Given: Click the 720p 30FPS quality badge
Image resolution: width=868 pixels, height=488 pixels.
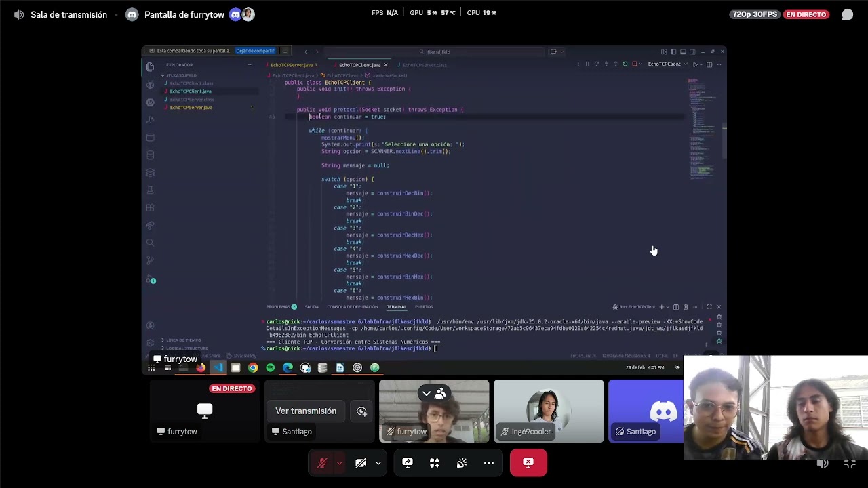Looking at the screenshot, I should point(755,14).
